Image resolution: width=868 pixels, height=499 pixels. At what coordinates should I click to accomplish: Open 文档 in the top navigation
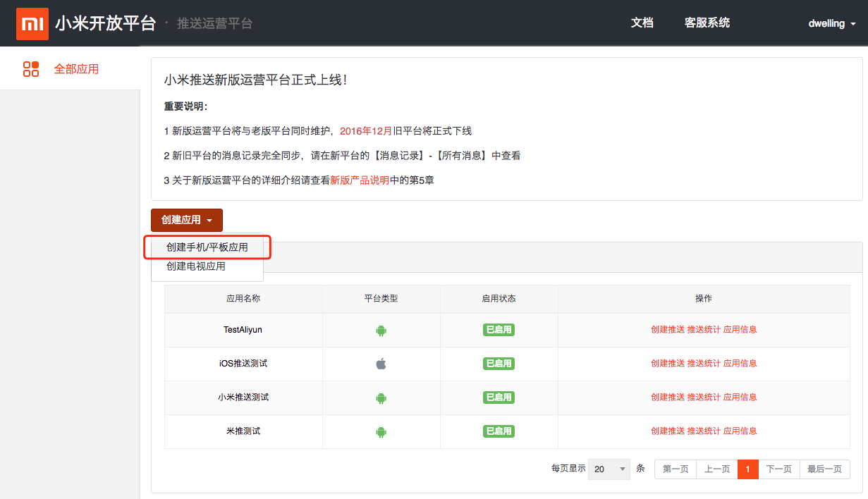642,23
